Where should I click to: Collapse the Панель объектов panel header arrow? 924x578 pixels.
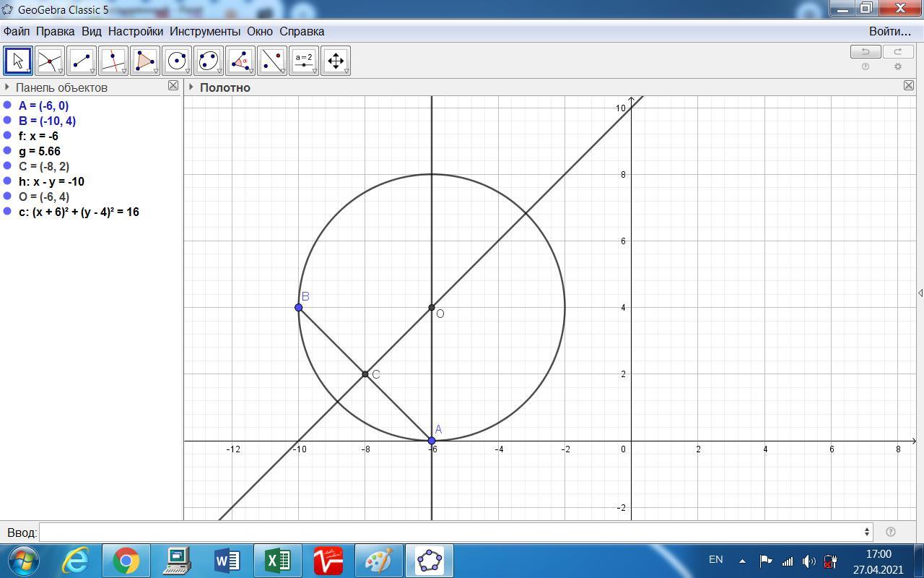7,87
